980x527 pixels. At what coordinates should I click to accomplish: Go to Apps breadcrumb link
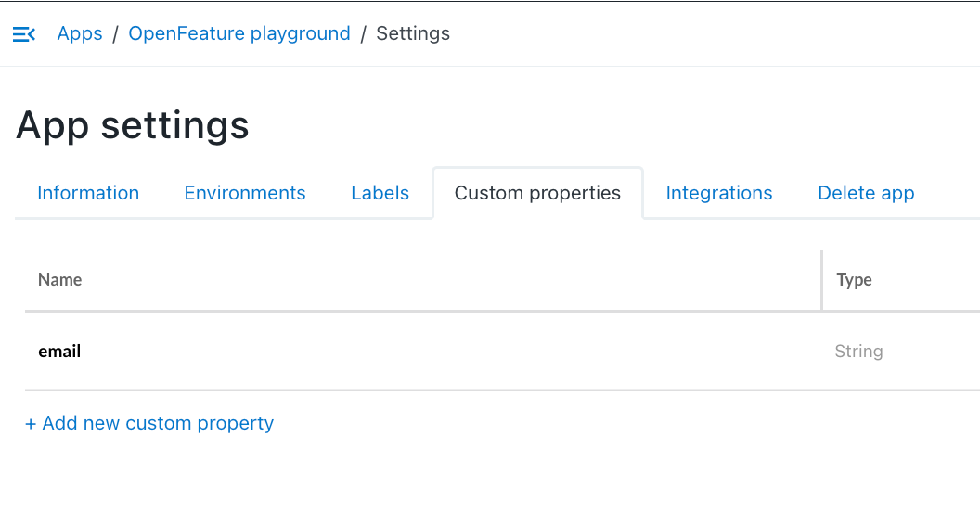80,33
